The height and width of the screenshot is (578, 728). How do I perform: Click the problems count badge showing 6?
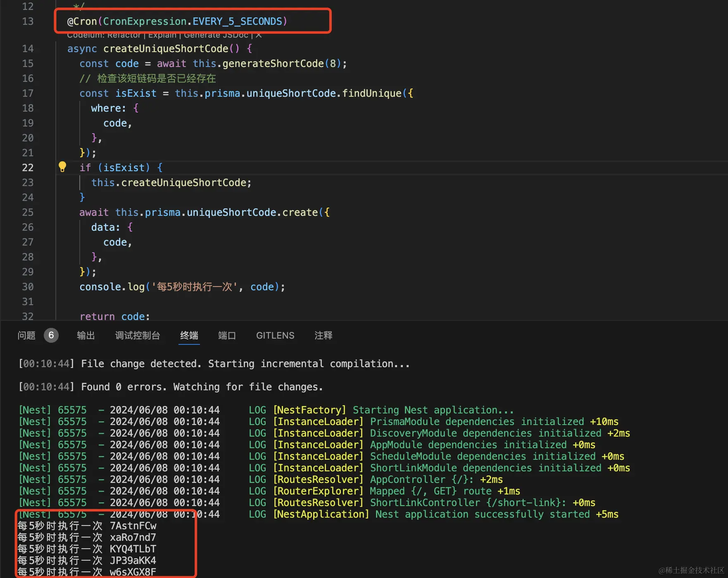(51, 335)
